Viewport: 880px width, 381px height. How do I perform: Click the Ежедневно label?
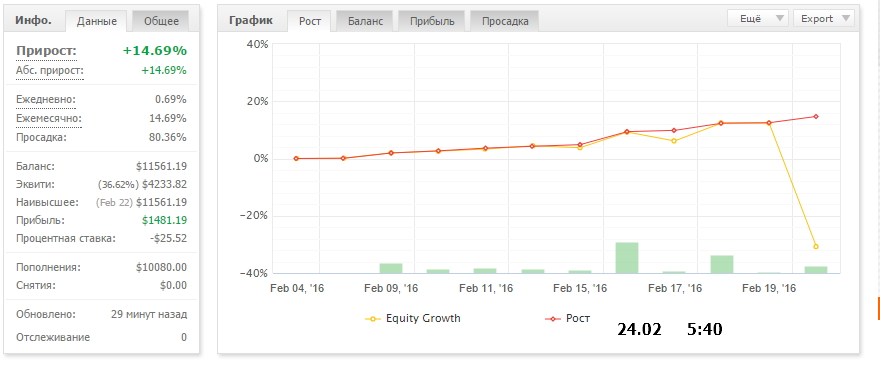46,100
